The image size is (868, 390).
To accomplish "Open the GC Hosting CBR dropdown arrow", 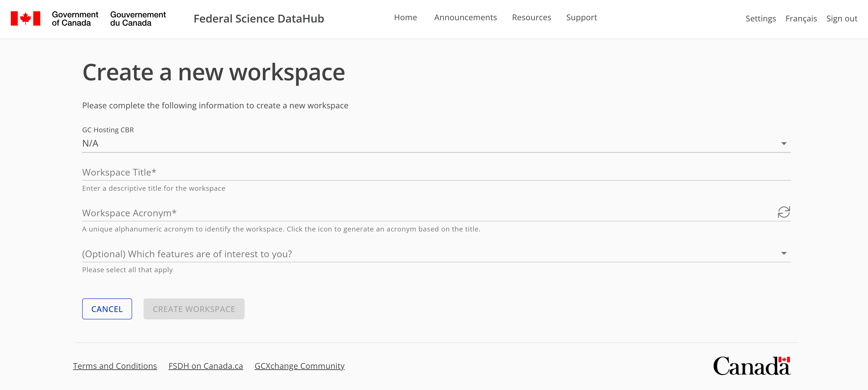I will (x=784, y=144).
